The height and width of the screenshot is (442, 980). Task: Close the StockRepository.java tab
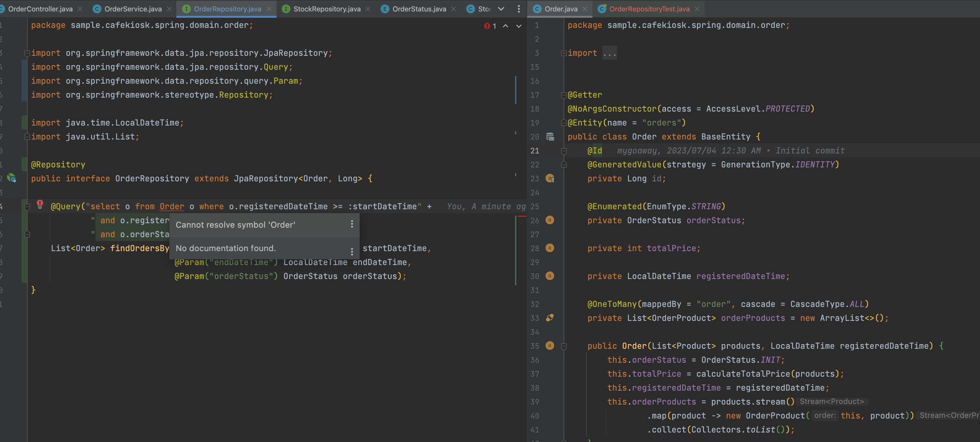[368, 9]
